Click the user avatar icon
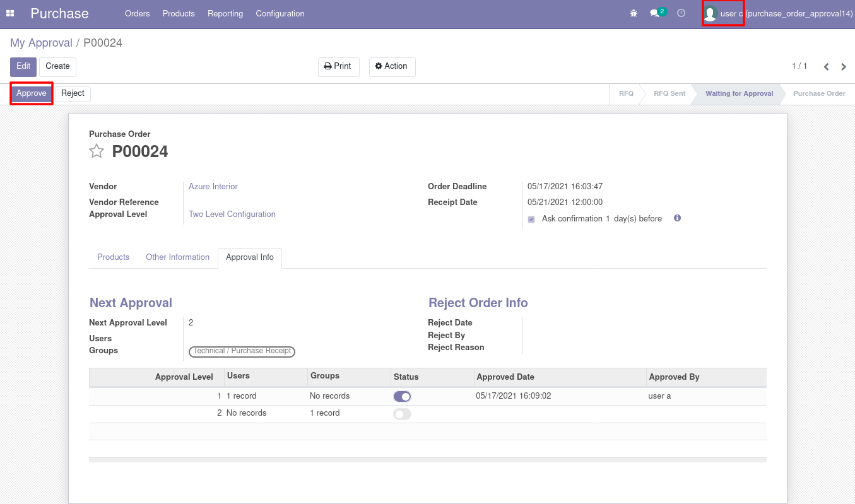 (711, 14)
